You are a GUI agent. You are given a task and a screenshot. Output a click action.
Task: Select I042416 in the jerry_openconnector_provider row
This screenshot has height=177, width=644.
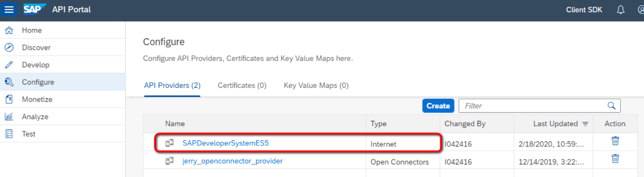(x=458, y=162)
